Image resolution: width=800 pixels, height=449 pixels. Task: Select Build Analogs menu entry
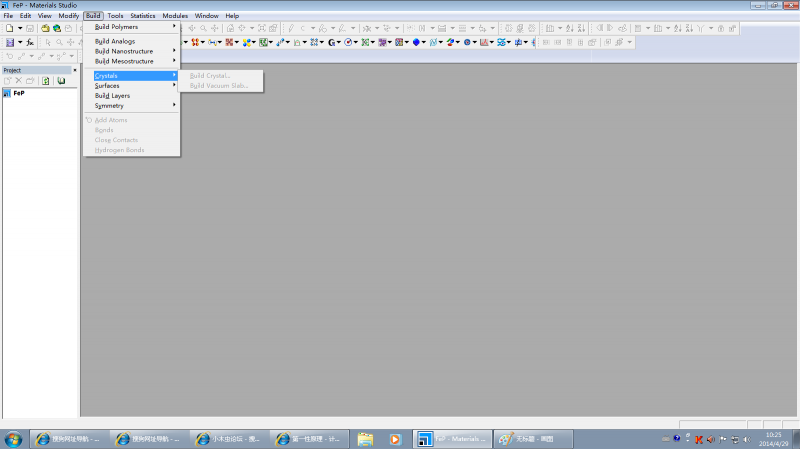(132, 41)
